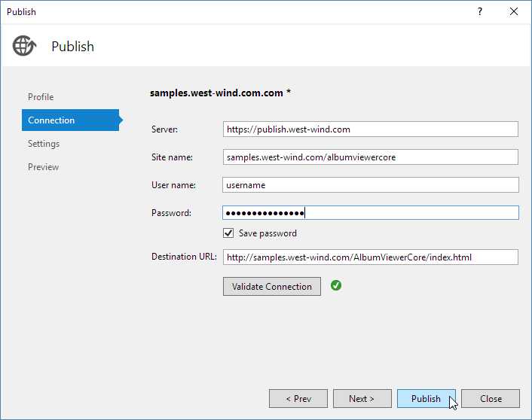Edit the Destination URL field
The height and width of the screenshot is (420, 532).
(371, 257)
